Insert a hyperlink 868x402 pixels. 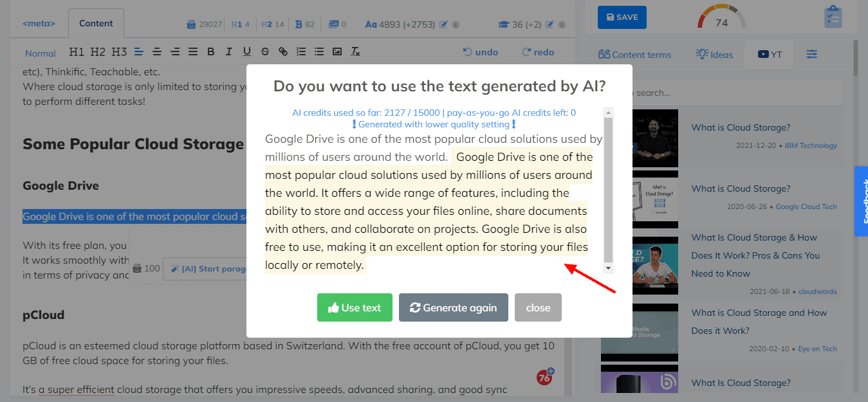(283, 52)
